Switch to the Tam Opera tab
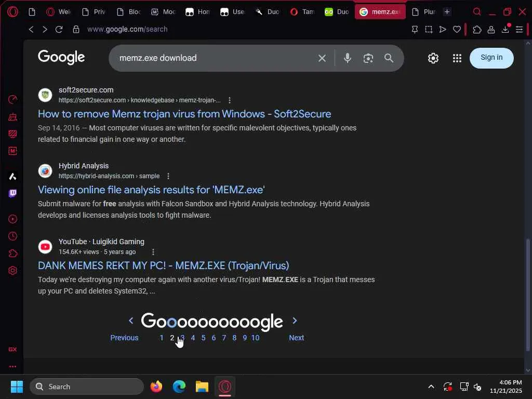This screenshot has height=399, width=532. [x=302, y=12]
